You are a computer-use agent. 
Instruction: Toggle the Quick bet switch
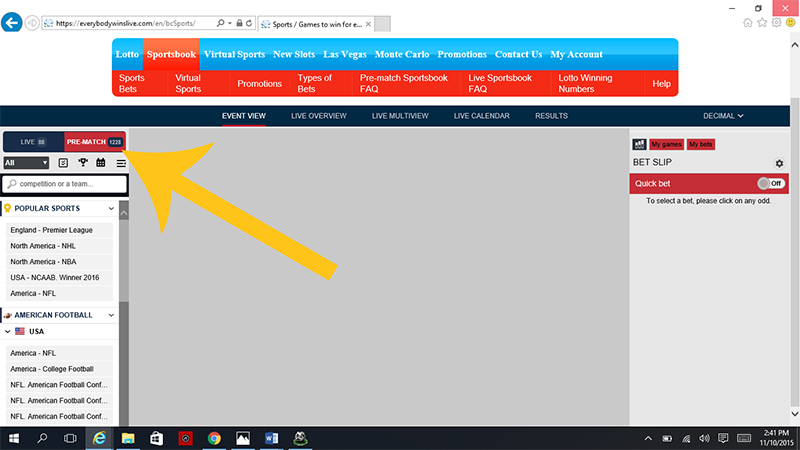770,183
